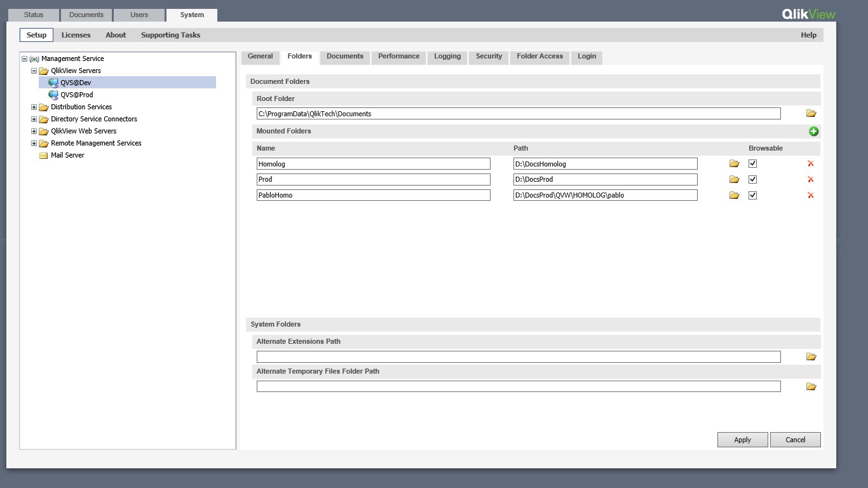Viewport: 868px width, 488px height.
Task: Browse for the Root Folder path
Action: pyautogui.click(x=811, y=114)
